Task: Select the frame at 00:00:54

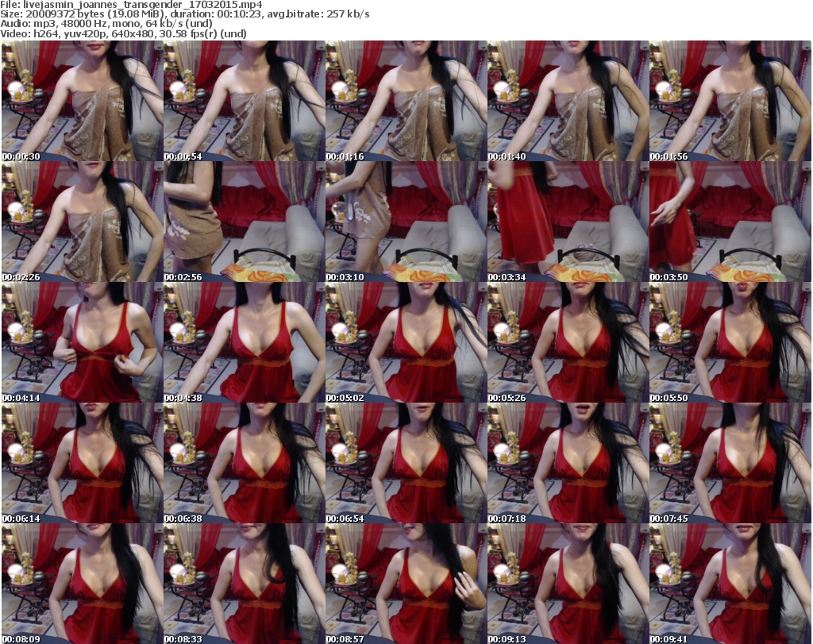Action: [244, 102]
